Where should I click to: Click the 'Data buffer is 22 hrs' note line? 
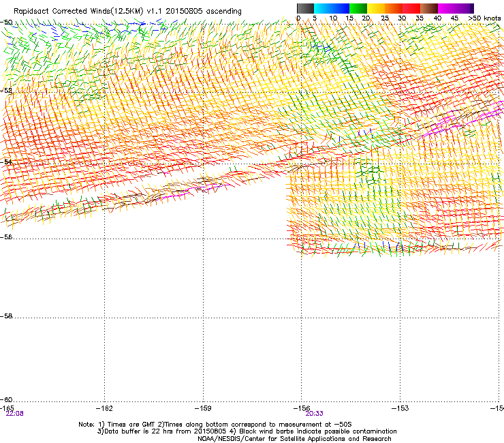pyautogui.click(x=247, y=431)
